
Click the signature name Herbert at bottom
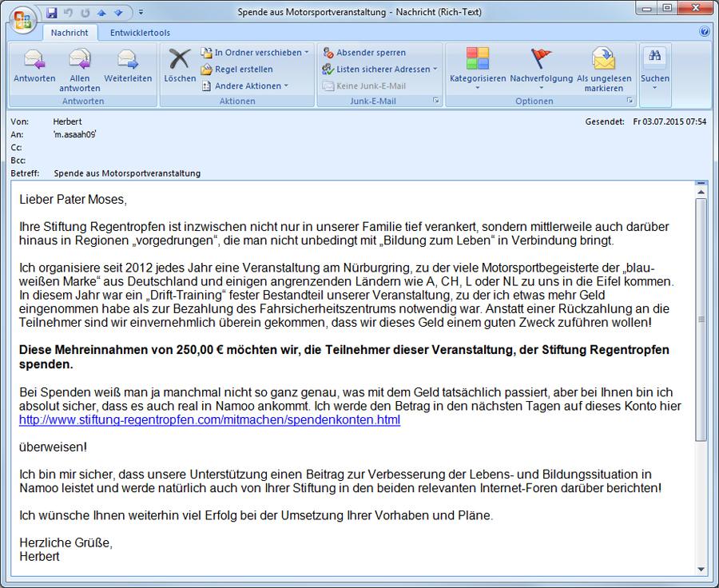[x=39, y=556]
